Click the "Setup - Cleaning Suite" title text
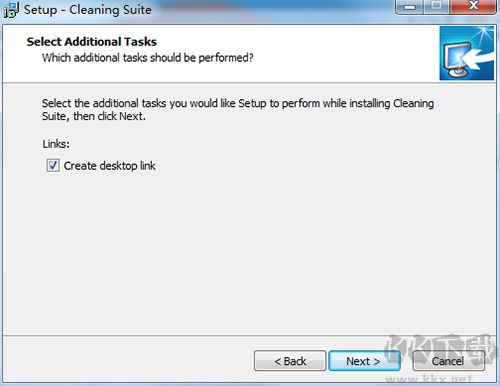 [x=88, y=10]
